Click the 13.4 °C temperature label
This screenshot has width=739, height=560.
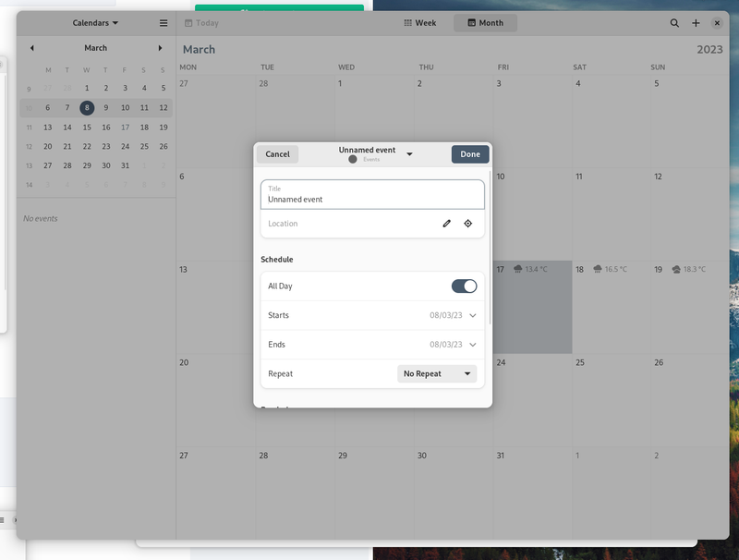[x=537, y=269]
